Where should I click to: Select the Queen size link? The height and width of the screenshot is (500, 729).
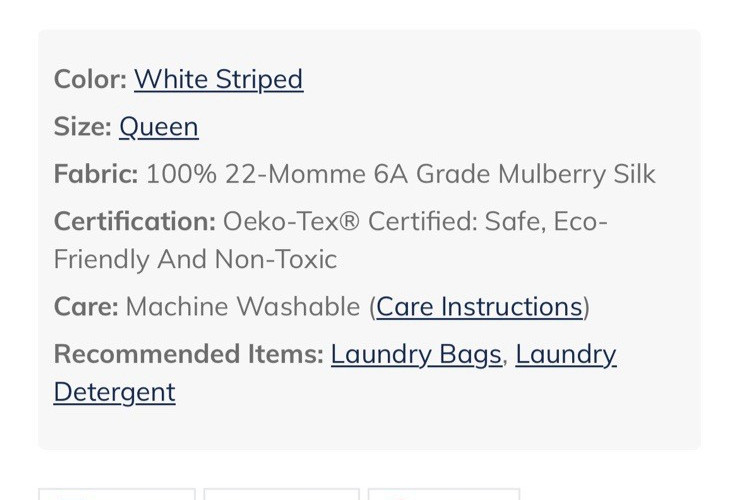click(159, 127)
